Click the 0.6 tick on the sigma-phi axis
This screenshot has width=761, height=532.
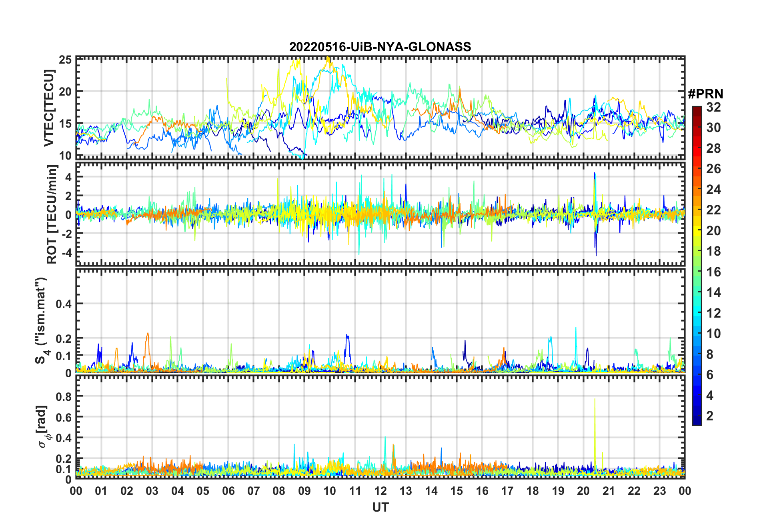pos(64,417)
